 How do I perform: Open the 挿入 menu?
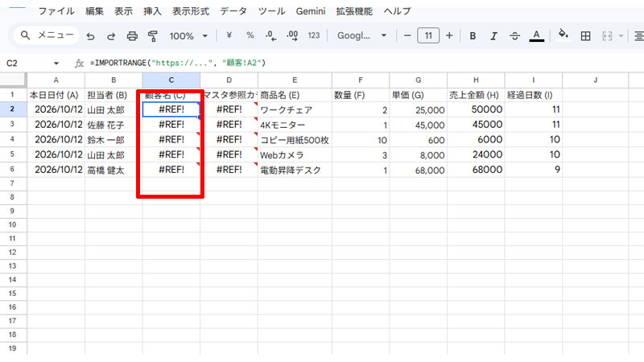(x=152, y=11)
